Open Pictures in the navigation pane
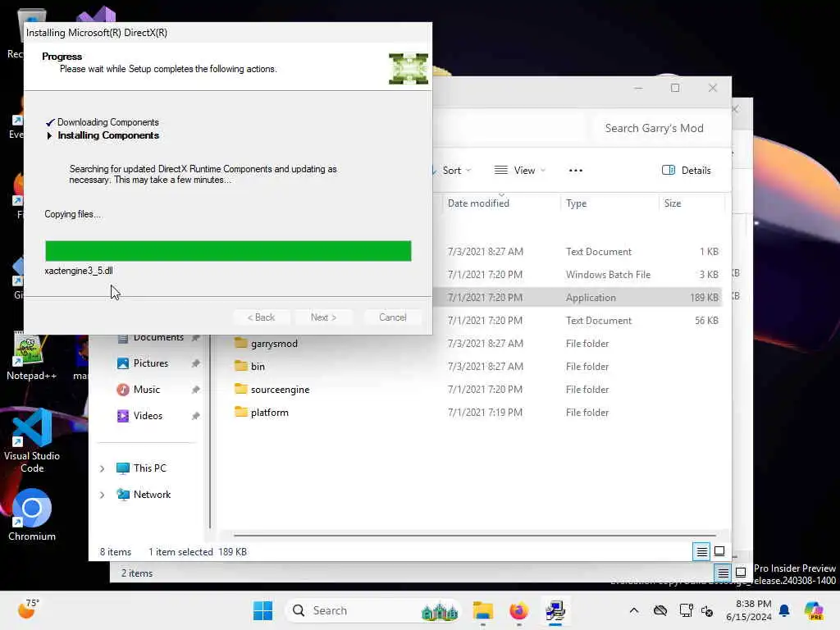 (x=151, y=363)
